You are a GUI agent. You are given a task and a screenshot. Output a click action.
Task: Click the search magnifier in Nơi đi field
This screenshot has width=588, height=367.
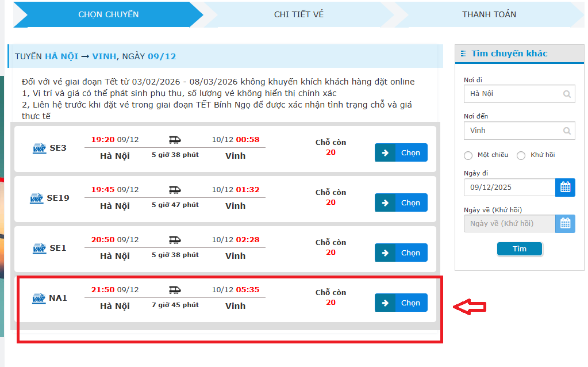coord(567,94)
